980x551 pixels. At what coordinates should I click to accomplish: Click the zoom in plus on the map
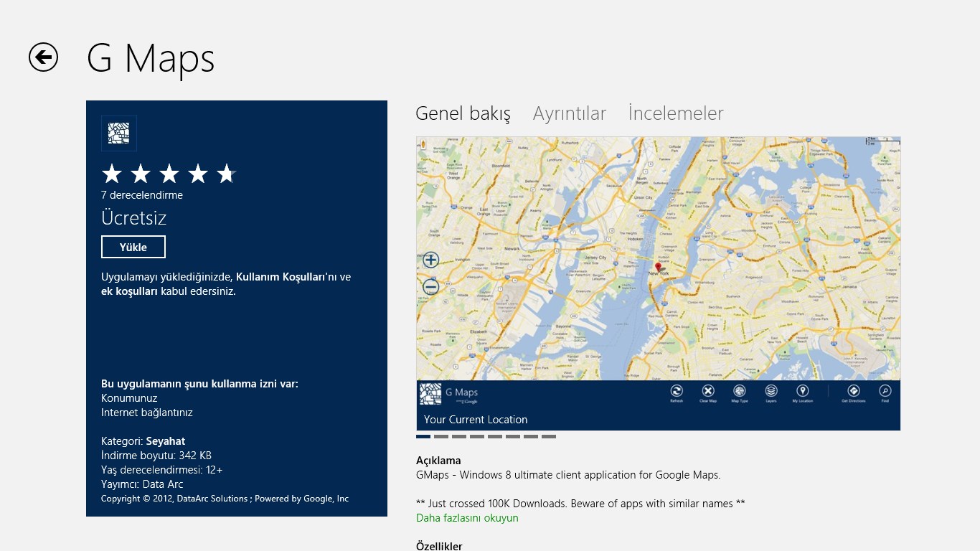[x=430, y=260]
